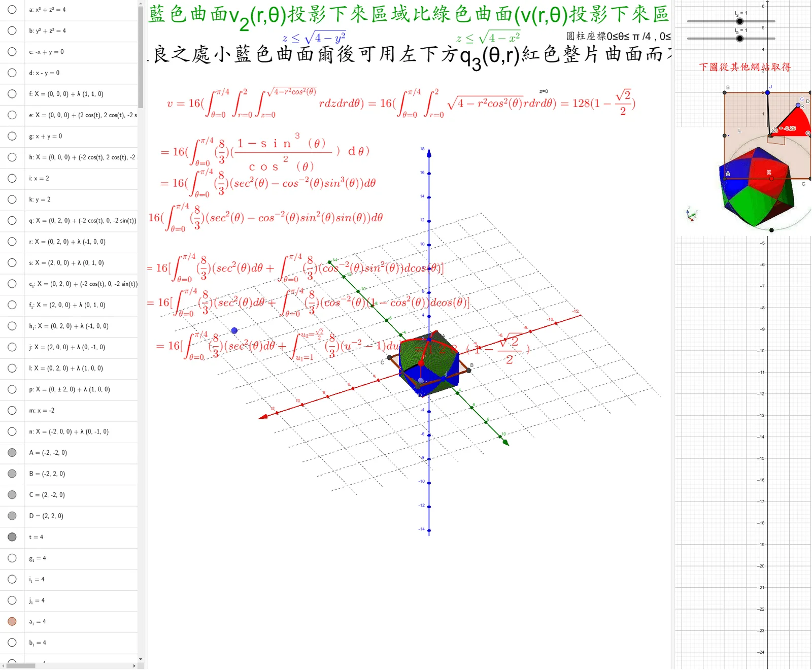Toggle the colored visibility circle for a₁ = 4

12,621
